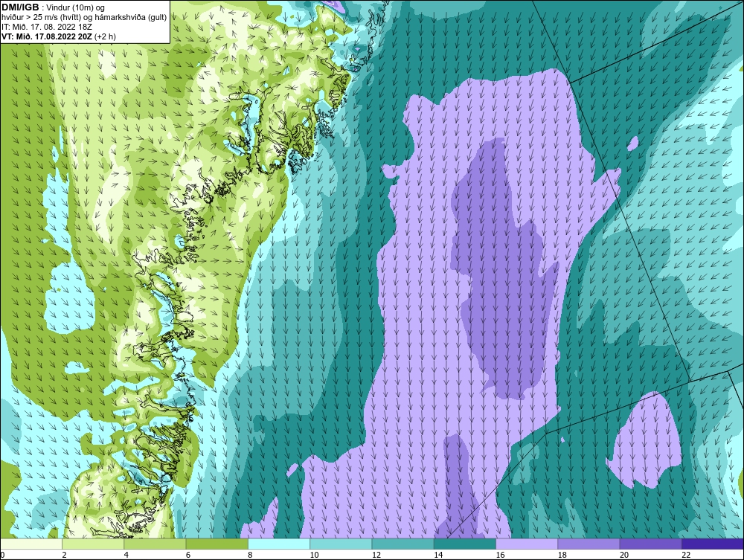
Task: Click the pale cream 0–2 m/s legend swatch
Action: click(31, 544)
